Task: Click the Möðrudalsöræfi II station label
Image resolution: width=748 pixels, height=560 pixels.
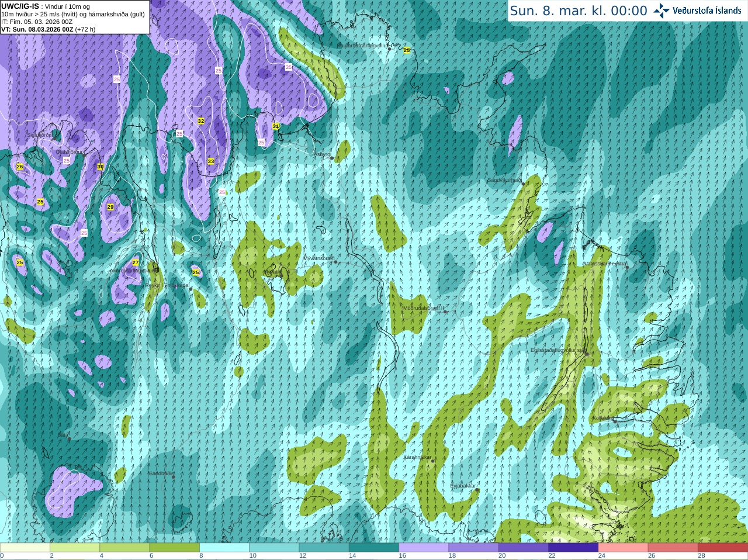Action: pos(424,307)
